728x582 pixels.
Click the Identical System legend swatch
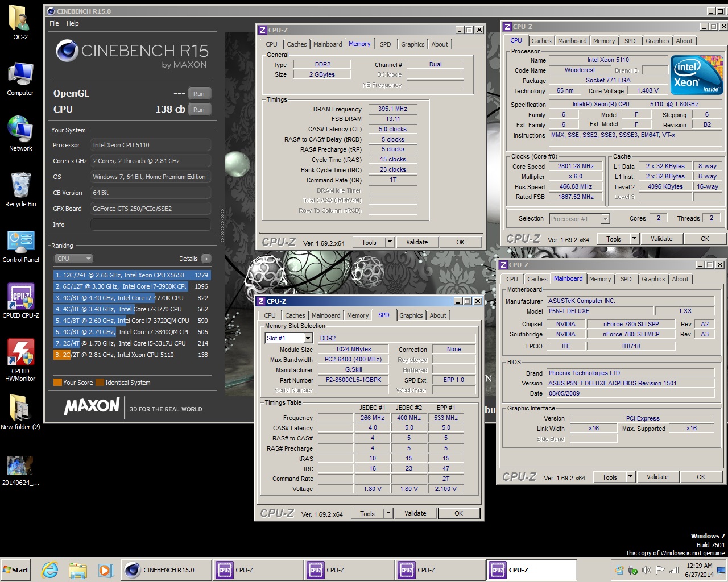(x=100, y=383)
